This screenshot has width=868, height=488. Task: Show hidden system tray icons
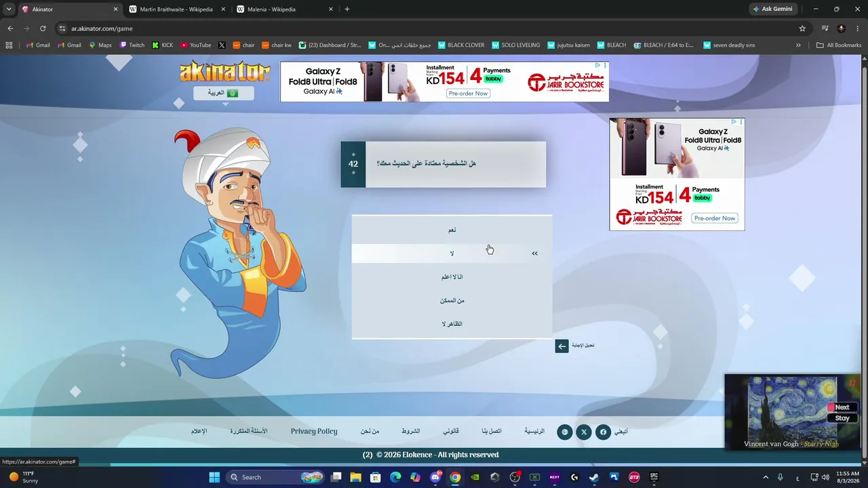pos(766,477)
